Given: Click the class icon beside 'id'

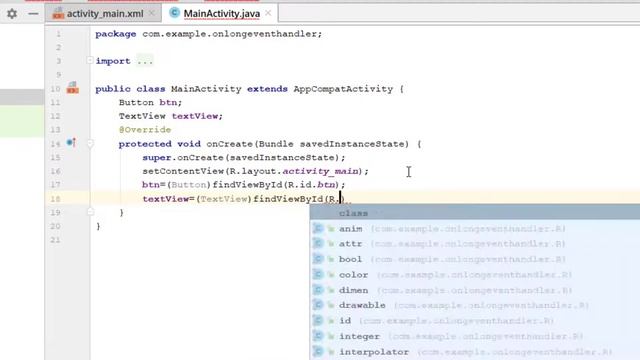Looking at the screenshot, I should [318, 321].
